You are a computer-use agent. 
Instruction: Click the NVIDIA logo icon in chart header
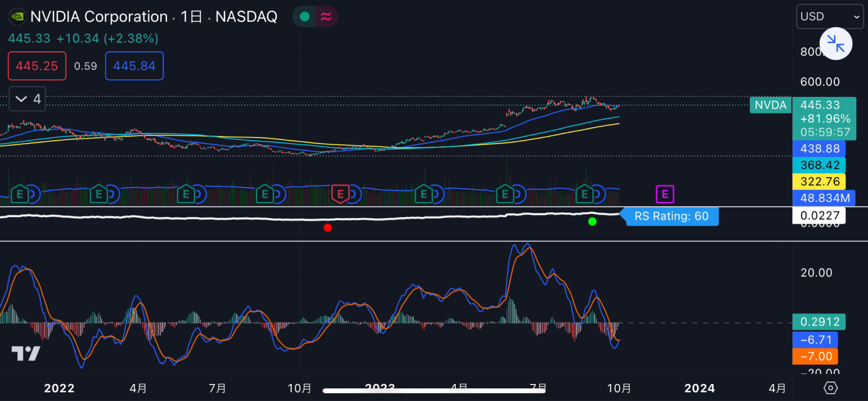(17, 16)
